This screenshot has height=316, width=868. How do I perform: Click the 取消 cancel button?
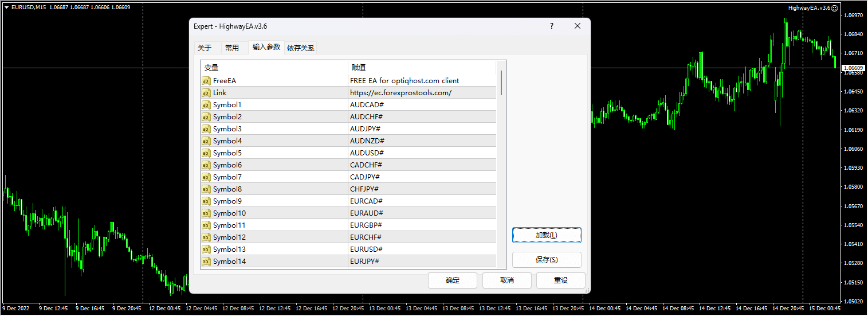[506, 280]
